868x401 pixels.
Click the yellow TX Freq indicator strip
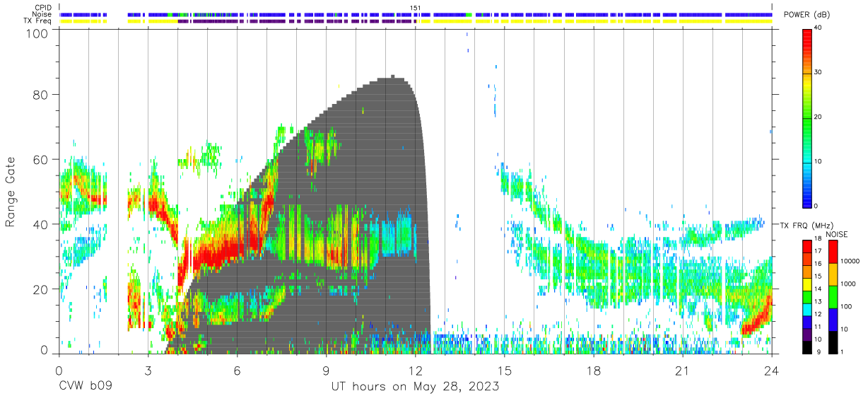click(416, 21)
